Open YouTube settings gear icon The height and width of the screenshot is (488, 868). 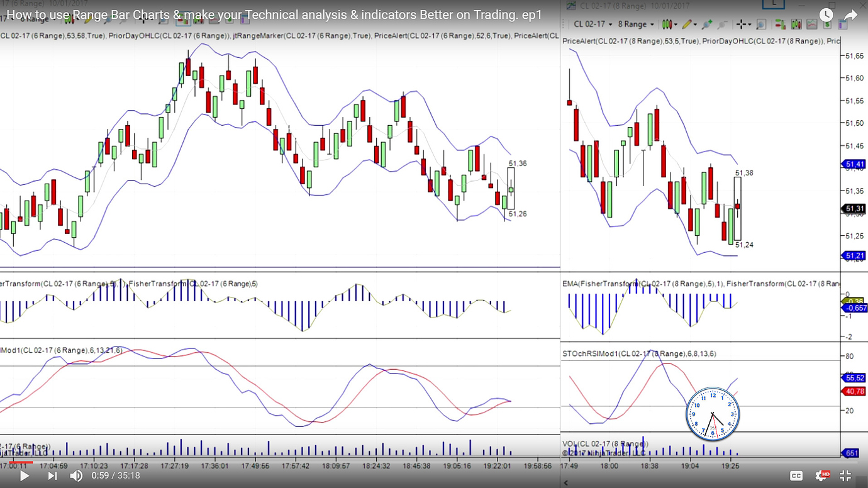click(x=821, y=475)
